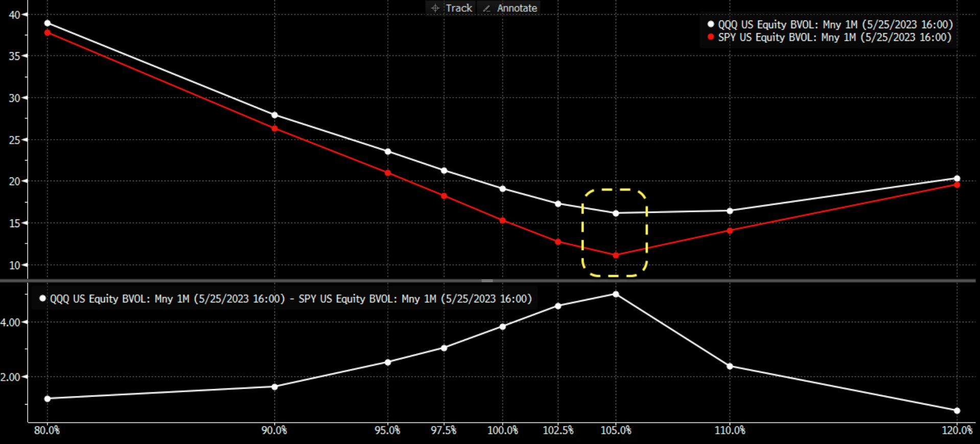Pick the QQQ data point at 100.0% moneyness
The width and height of the screenshot is (980, 444).
pyautogui.click(x=503, y=189)
